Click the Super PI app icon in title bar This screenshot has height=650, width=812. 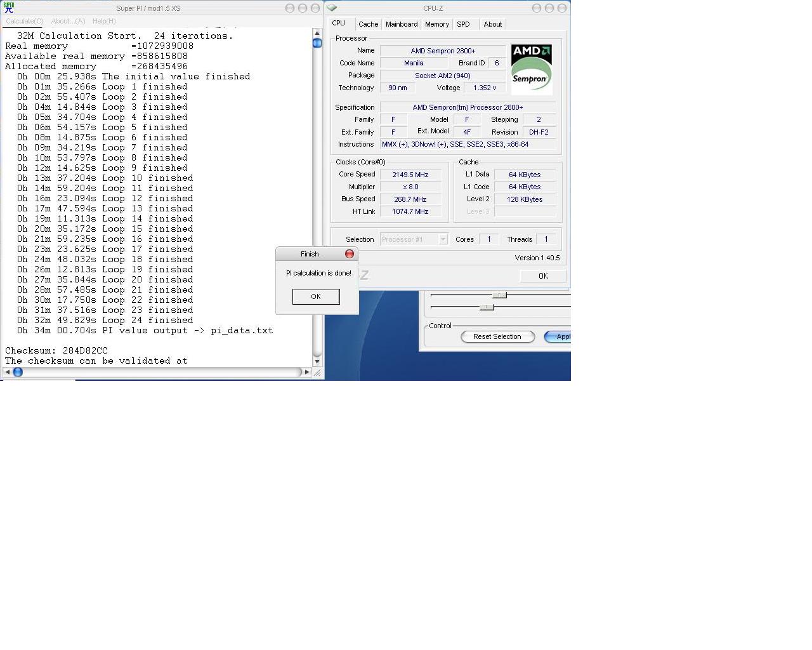point(8,8)
